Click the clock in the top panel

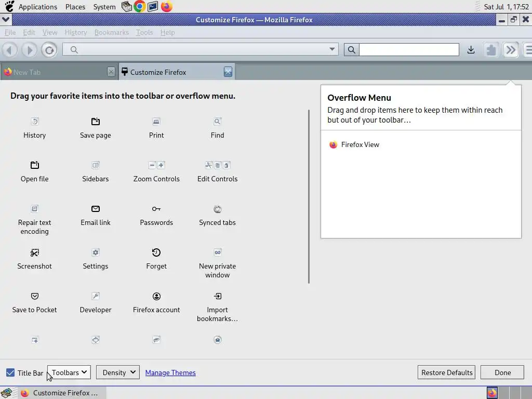(506, 7)
